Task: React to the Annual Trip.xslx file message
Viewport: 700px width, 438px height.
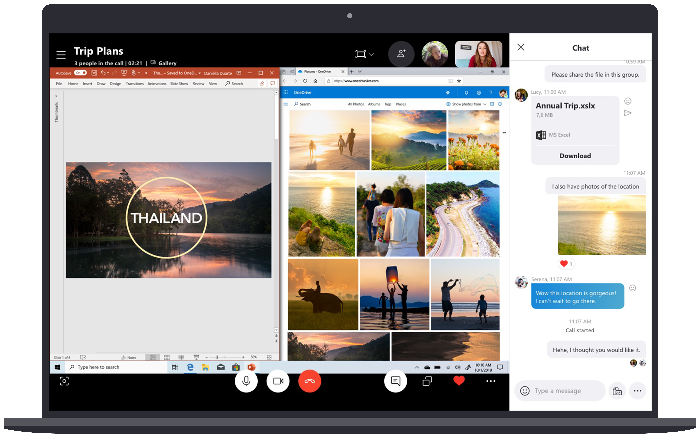Action: click(628, 101)
